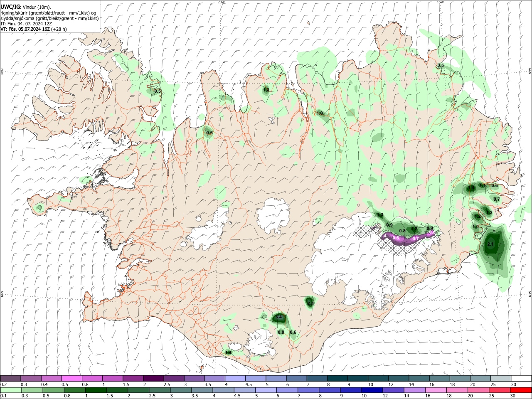Click the top-row swatch between 0.5 and 0.8

click(x=71, y=378)
